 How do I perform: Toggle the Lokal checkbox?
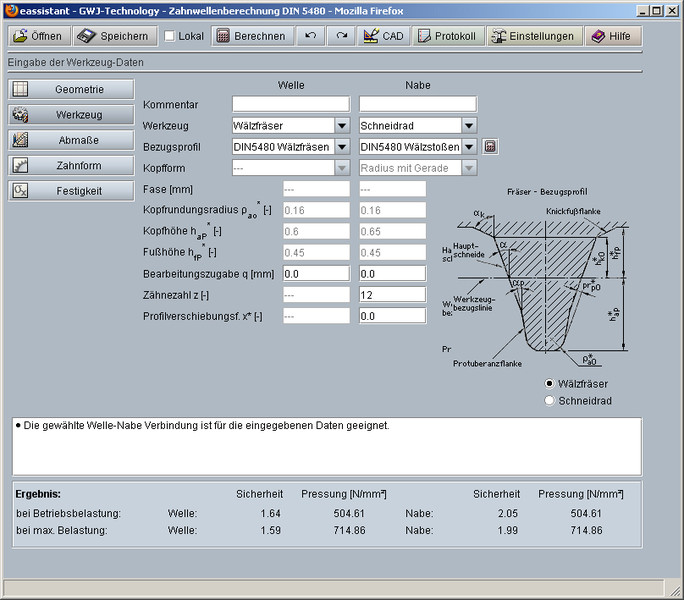coord(169,36)
